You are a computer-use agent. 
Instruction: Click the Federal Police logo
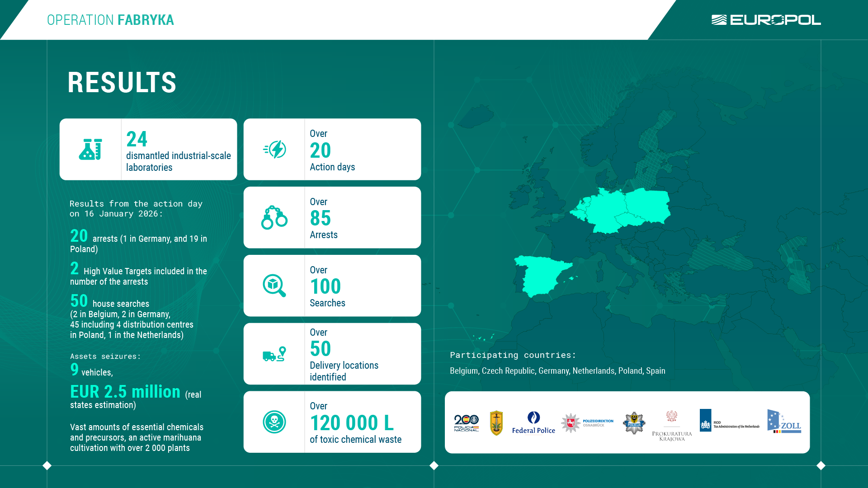(533, 423)
